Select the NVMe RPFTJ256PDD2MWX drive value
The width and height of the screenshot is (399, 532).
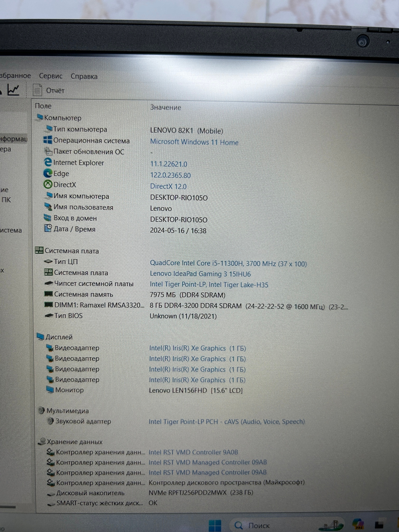pyautogui.click(x=201, y=492)
